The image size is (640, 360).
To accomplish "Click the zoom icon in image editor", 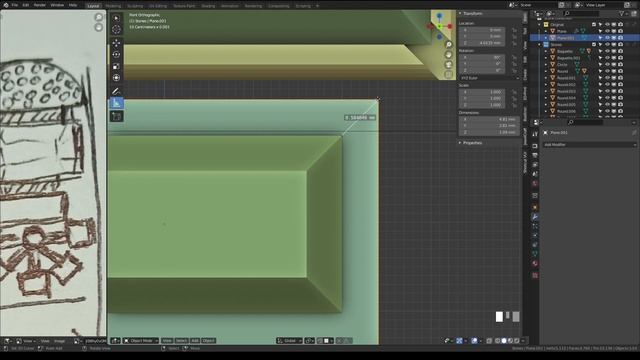I will [98, 17].
